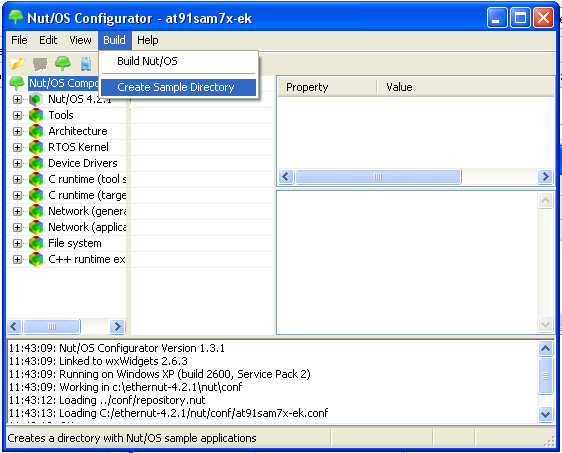Click status bar text 'Creates a directory'
Image resolution: width=562 pixels, height=453 pixels.
(x=132, y=438)
